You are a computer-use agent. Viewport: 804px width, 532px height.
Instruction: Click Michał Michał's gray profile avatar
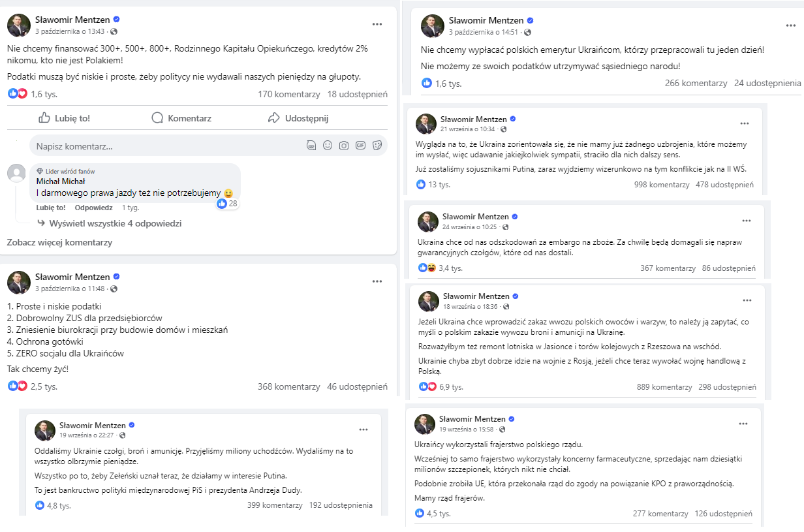point(16,173)
